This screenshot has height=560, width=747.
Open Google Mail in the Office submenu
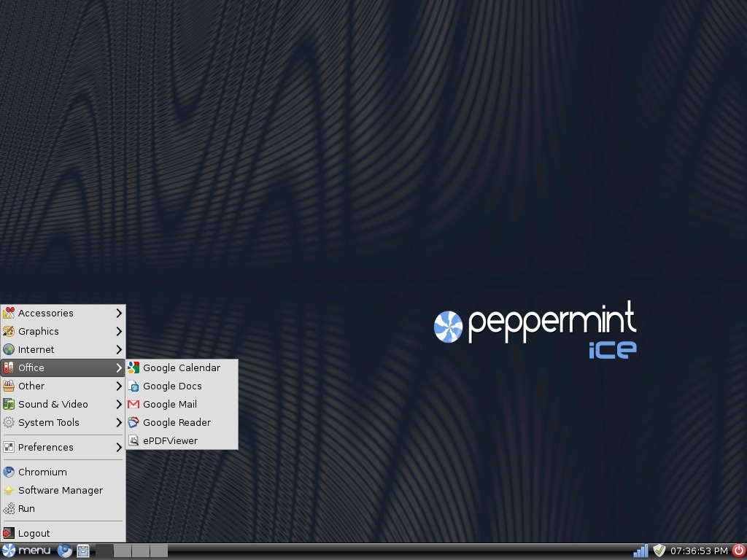(182, 404)
